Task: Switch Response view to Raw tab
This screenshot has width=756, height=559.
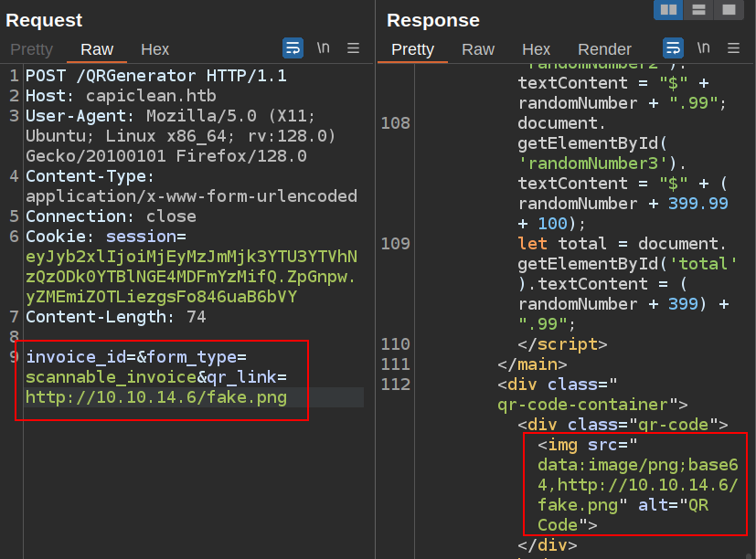Action: [x=477, y=49]
